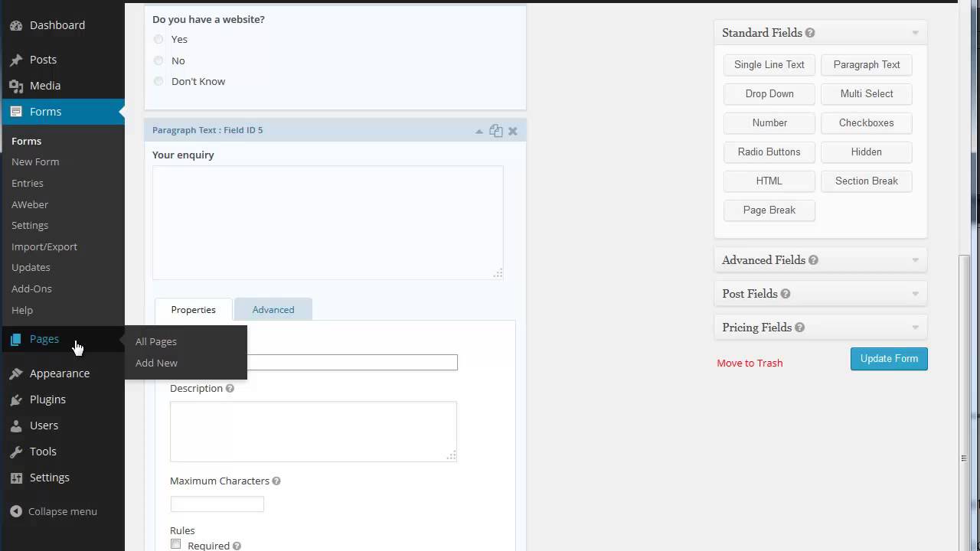980x551 pixels.
Task: Click the Collapse menu arrow icon
Action: click(16, 511)
